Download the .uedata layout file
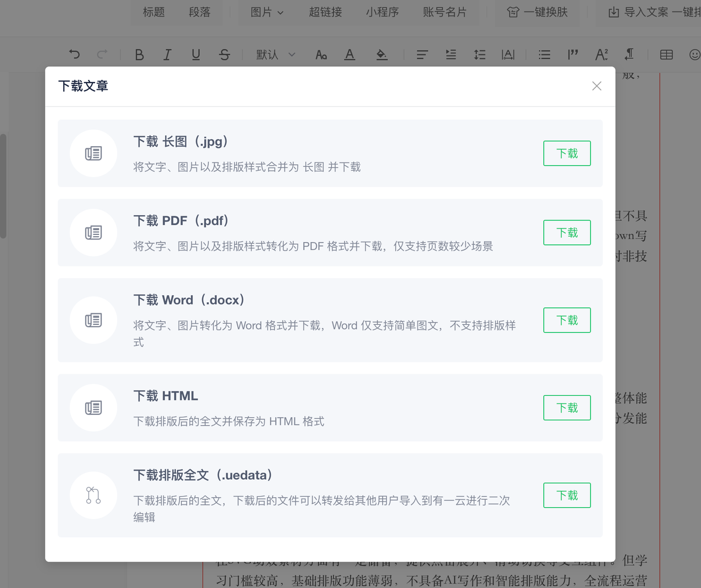701x588 pixels. coord(567,495)
